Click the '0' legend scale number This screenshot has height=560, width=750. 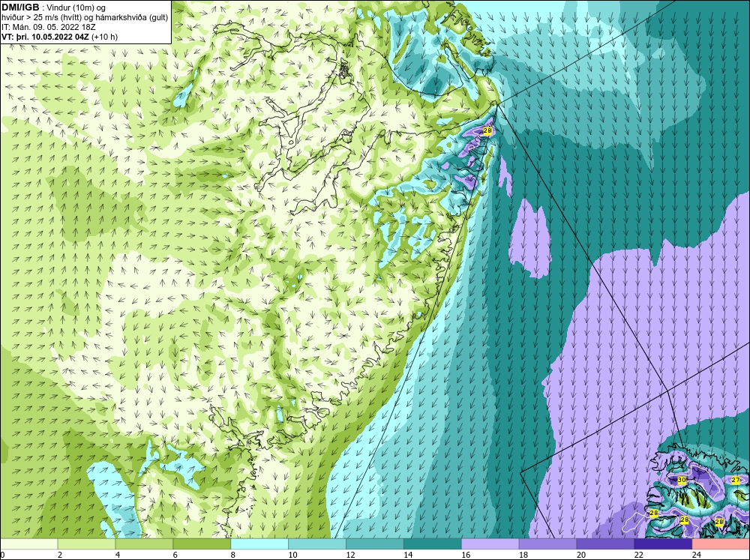(2, 555)
